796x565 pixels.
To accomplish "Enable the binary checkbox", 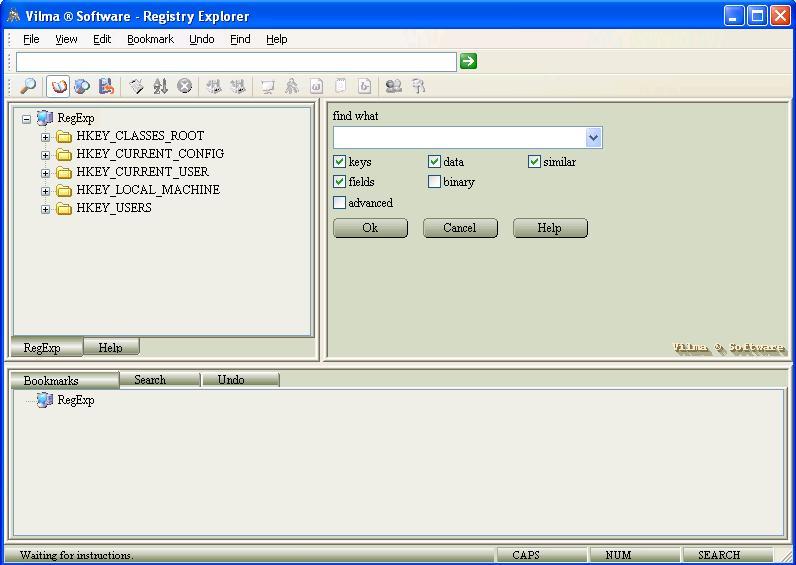I will point(434,182).
